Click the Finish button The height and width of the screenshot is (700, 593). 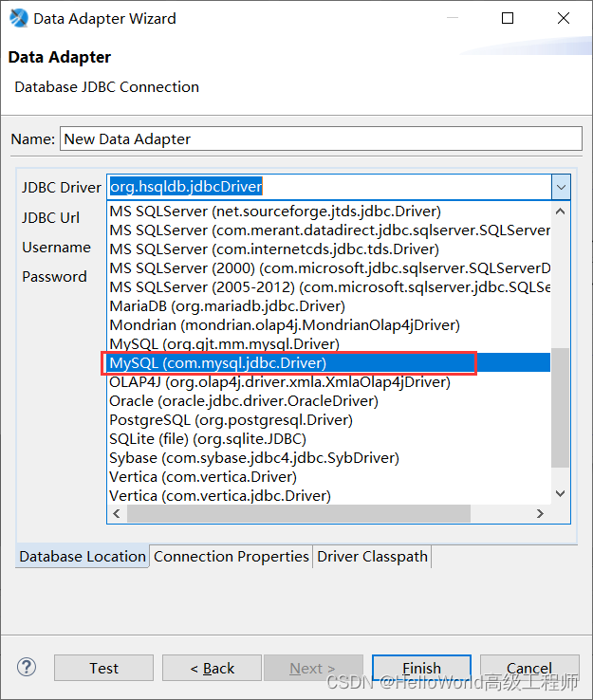click(421, 668)
